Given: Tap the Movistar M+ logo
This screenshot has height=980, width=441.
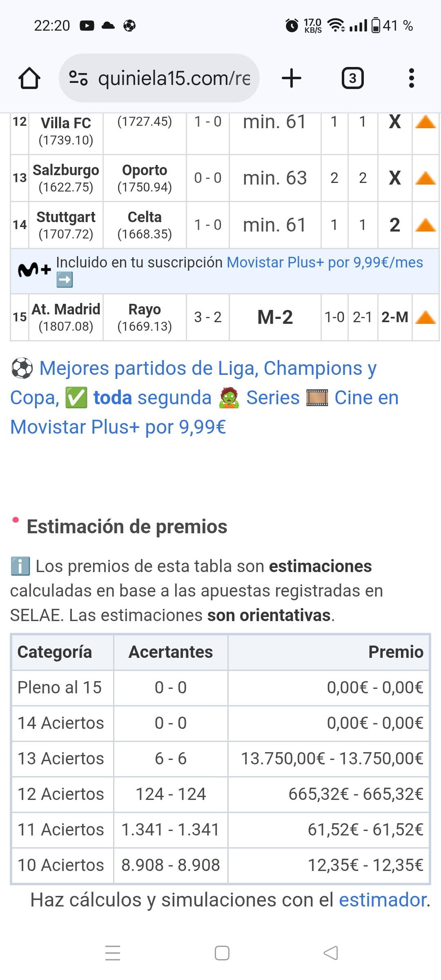Looking at the screenshot, I should tap(34, 270).
